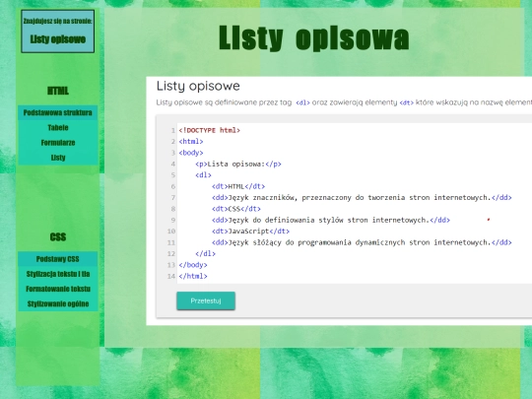532x399 pixels.
Task: Click the 'Język znaczników' dd code line
Action: (x=362, y=198)
